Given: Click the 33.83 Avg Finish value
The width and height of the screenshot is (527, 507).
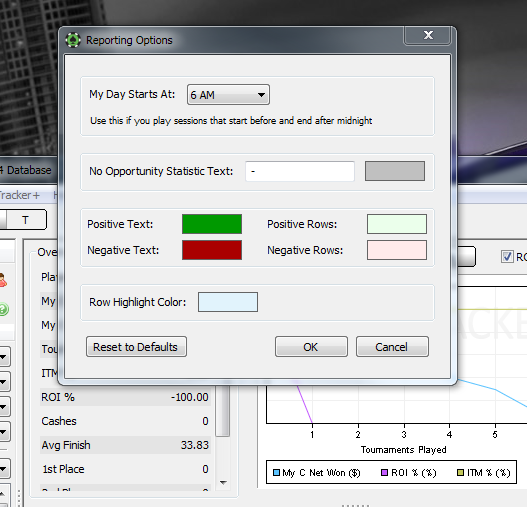Looking at the screenshot, I should point(195,445).
